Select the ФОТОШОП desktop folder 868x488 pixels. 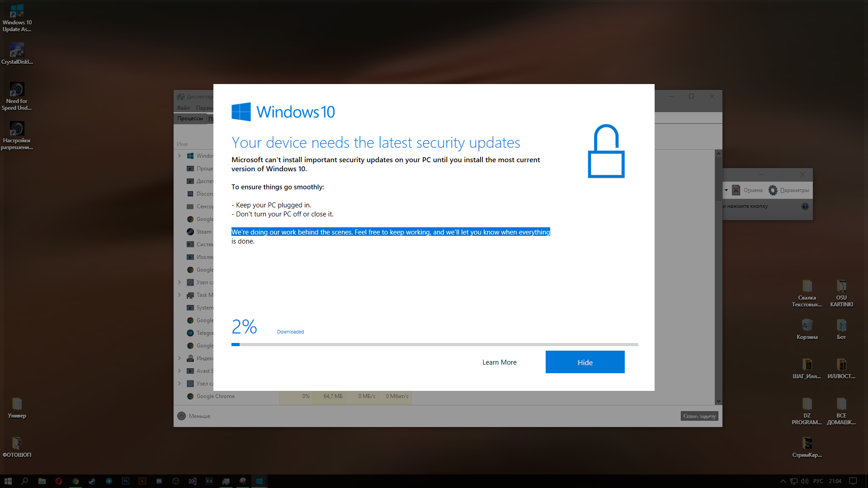[x=17, y=447]
